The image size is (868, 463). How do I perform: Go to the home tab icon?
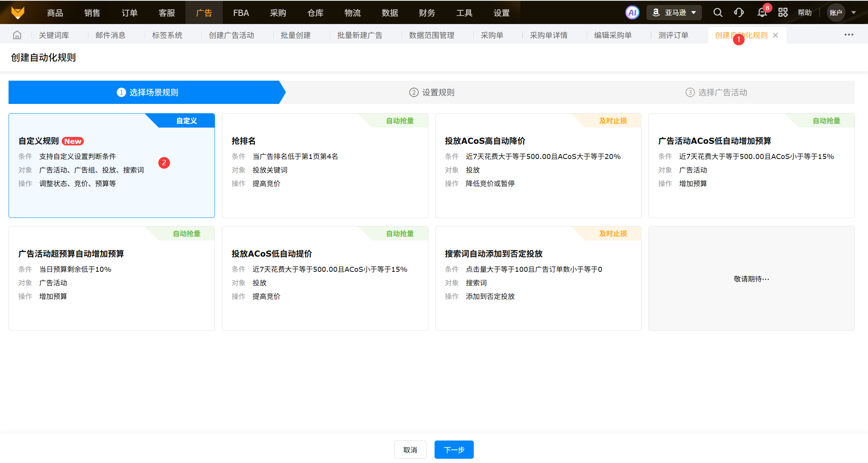17,35
